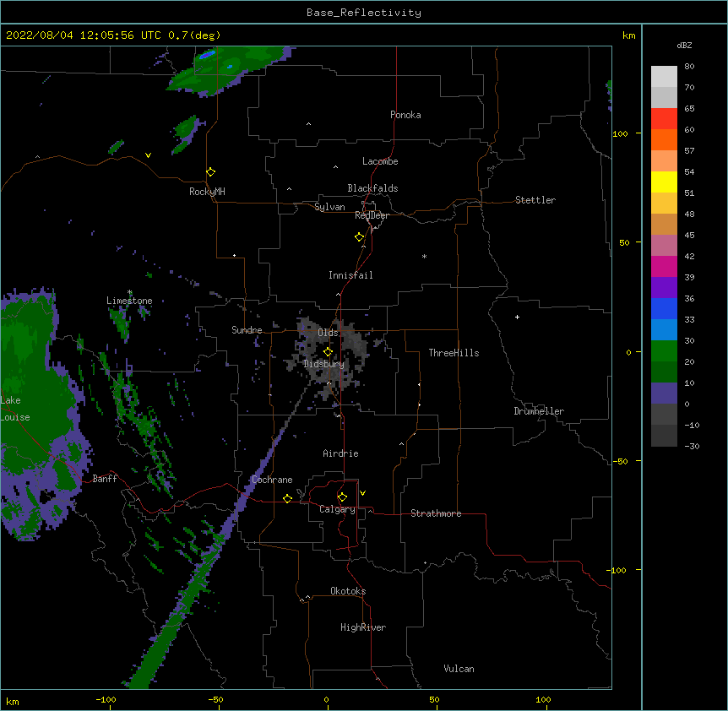Pick the orange 57-60 dBZ legend swatch

click(x=664, y=139)
